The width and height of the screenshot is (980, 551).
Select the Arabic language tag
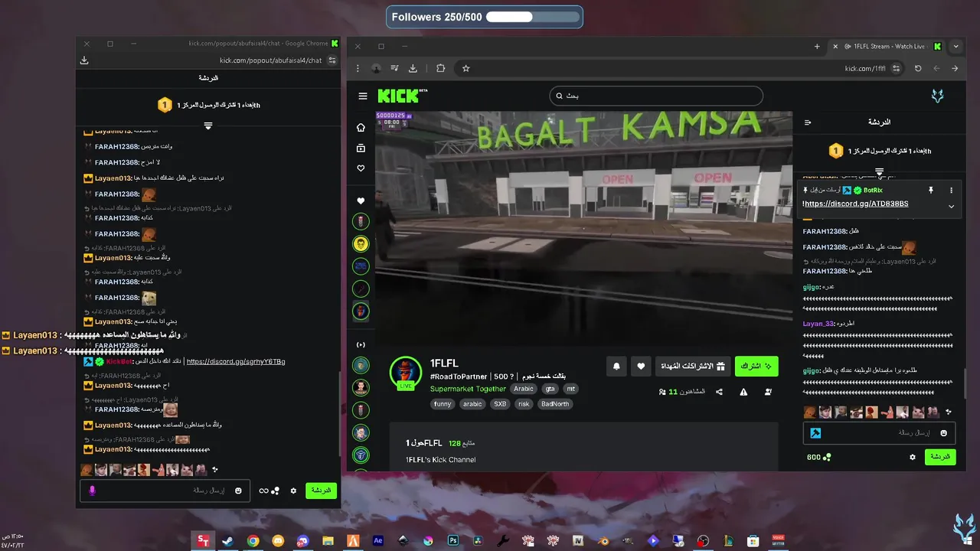coord(524,389)
